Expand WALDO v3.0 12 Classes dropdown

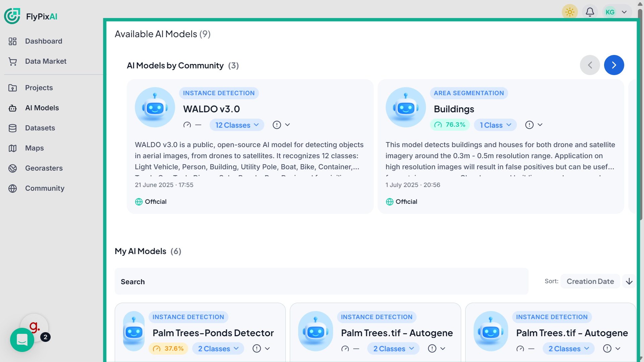(237, 125)
